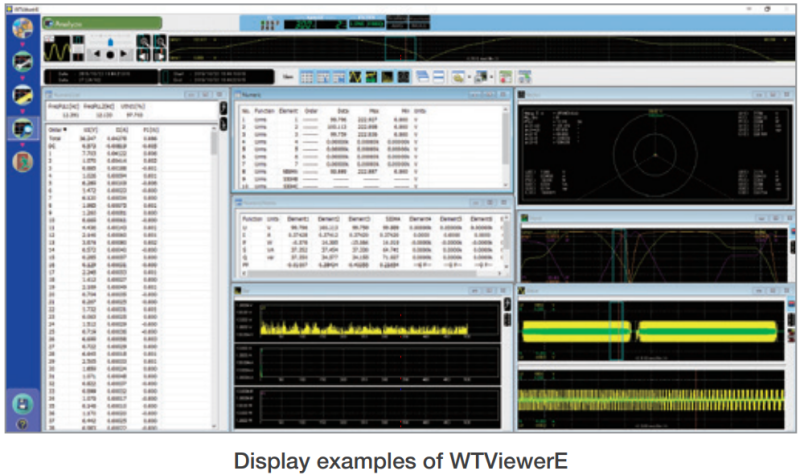Screen dimensions: 800x475
Task: Click the first circular icon in the blue sidebar
Action: coord(22,28)
